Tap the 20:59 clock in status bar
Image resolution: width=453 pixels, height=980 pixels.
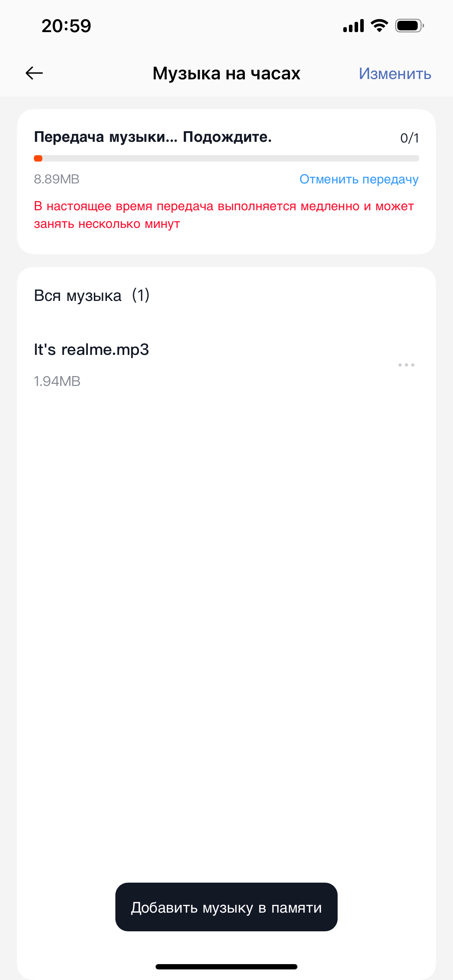tap(66, 26)
